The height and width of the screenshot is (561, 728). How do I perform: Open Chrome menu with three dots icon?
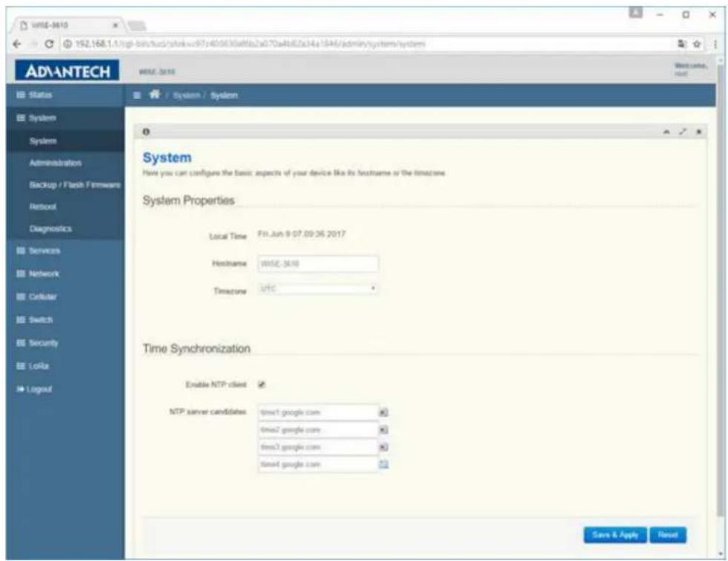(715, 44)
